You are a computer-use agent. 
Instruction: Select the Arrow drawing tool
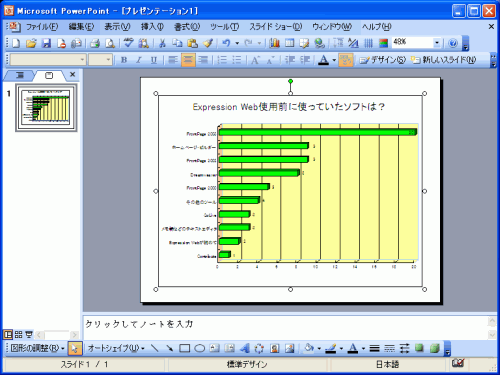[170, 348]
